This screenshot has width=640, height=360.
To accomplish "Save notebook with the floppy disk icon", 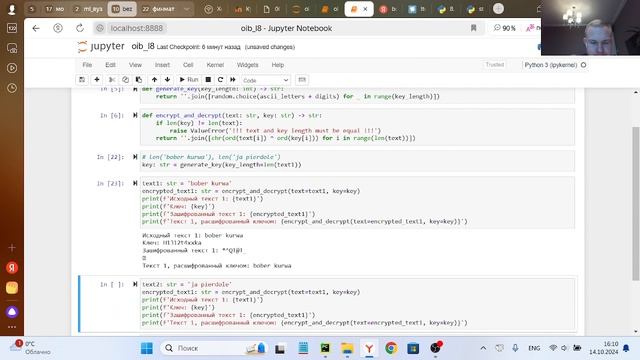I will 82,80.
